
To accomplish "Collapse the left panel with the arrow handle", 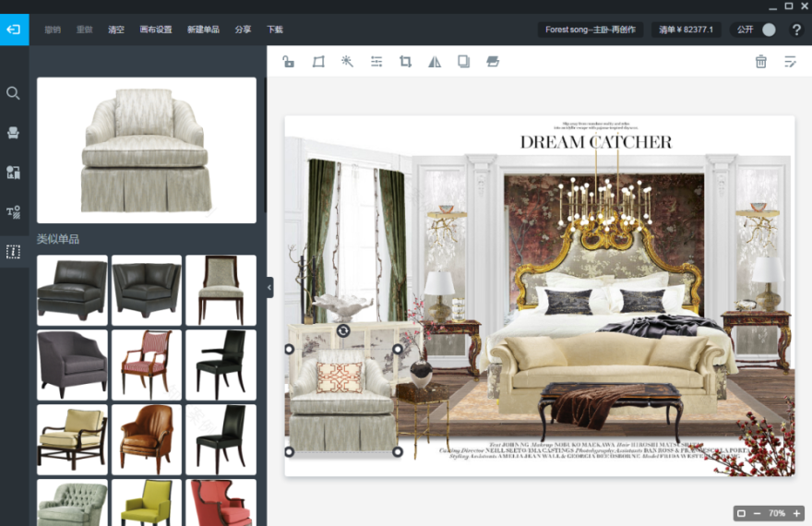I will click(269, 288).
